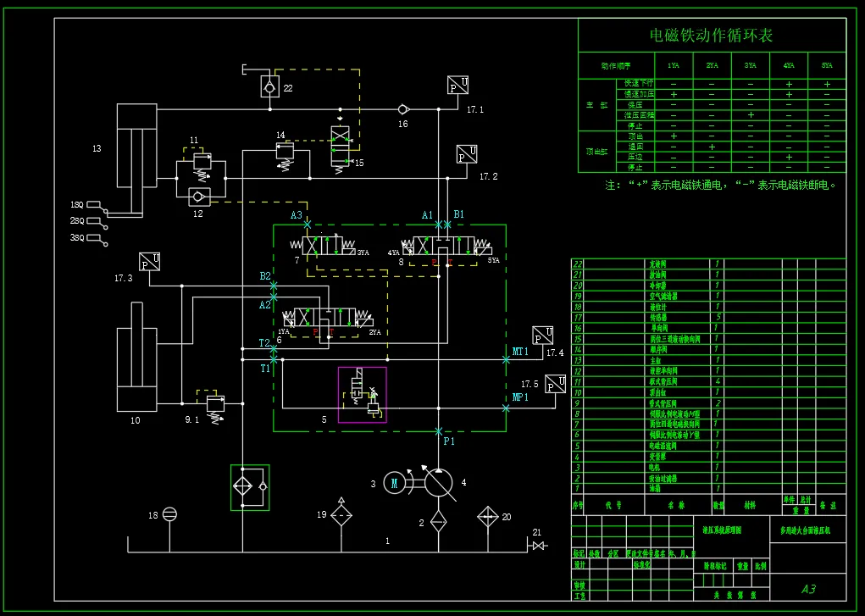Select the 退回 row label in table
Screen dimensions: 865x616
[635, 147]
